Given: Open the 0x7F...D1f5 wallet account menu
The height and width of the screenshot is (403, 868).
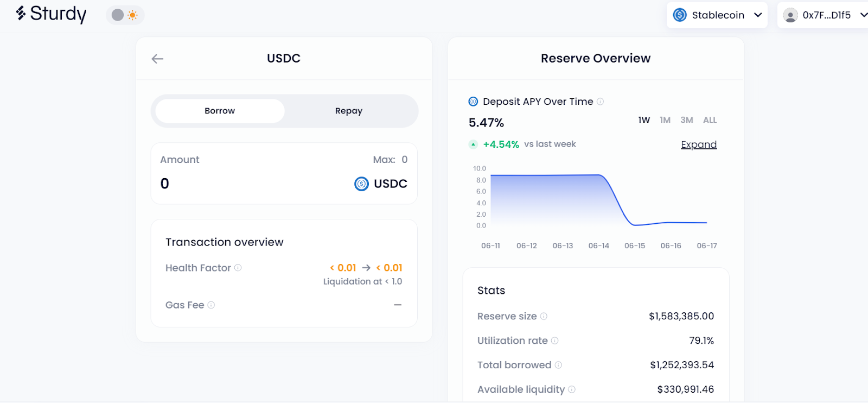Looking at the screenshot, I should (824, 15).
